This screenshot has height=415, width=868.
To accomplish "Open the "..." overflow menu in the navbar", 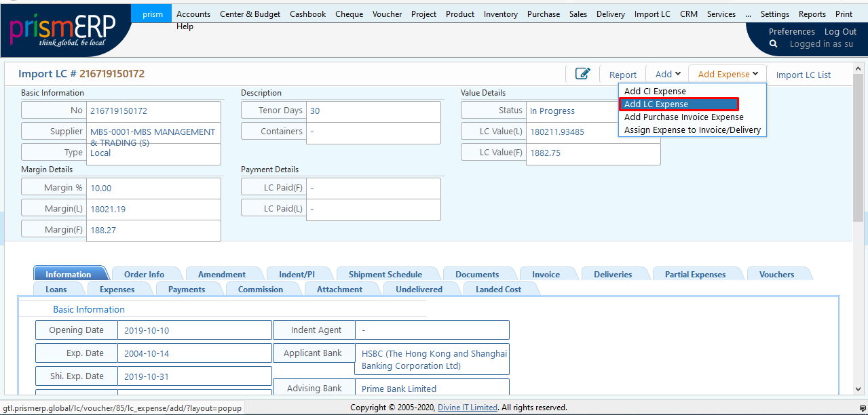I will click(748, 14).
